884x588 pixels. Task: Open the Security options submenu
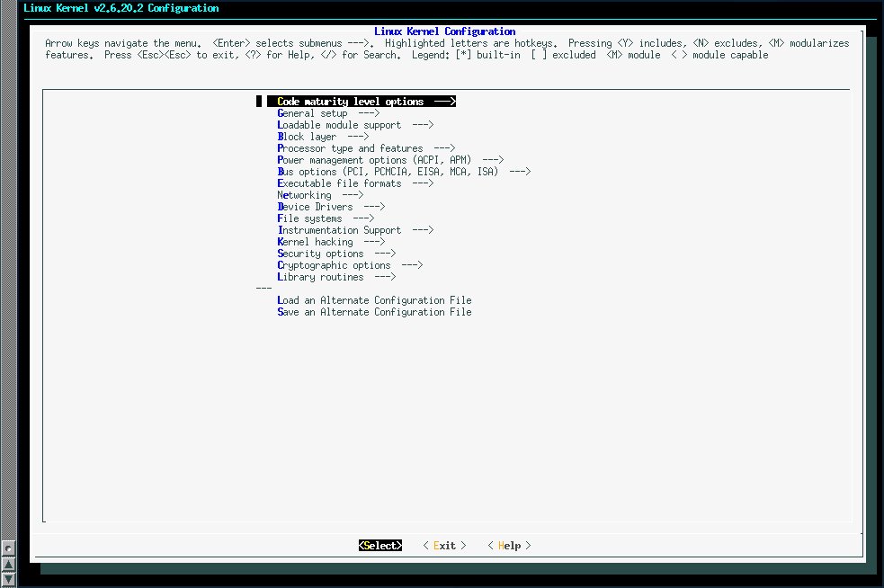(336, 254)
